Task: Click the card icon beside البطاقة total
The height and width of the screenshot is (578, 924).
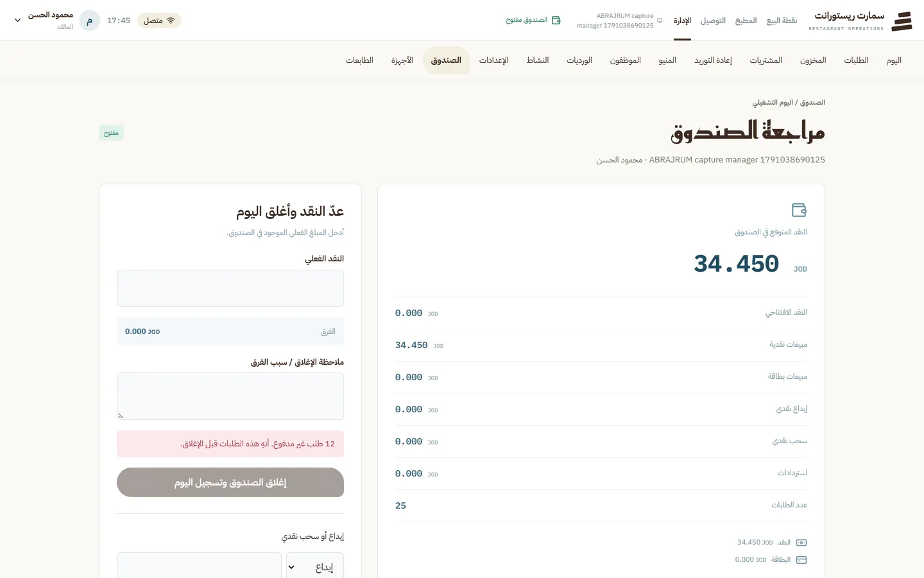Action: pos(801,560)
